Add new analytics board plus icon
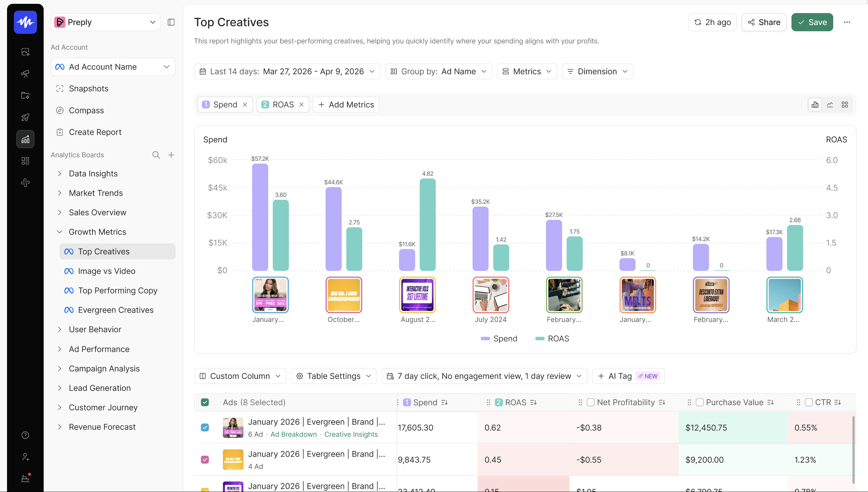The height and width of the screenshot is (492, 868). pos(171,155)
